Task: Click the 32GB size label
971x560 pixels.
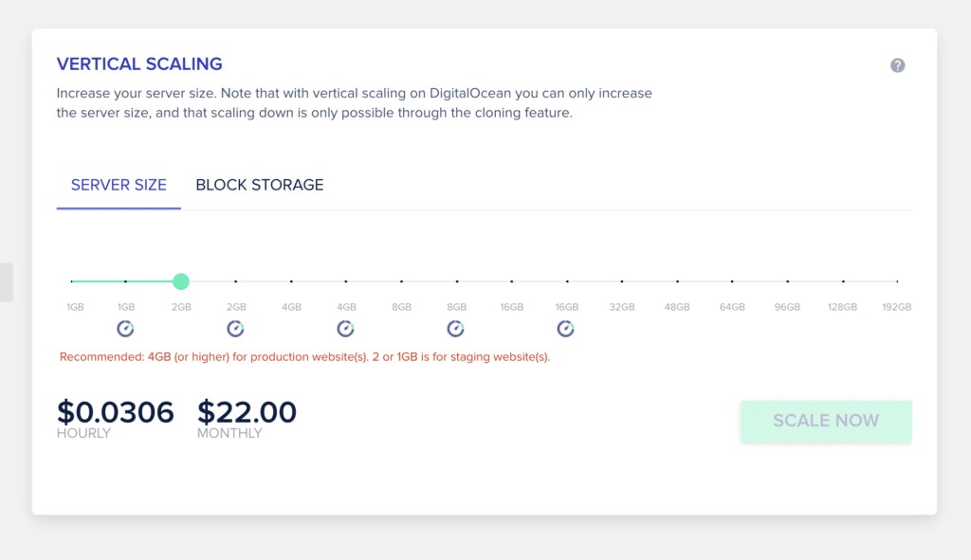Action: click(622, 307)
